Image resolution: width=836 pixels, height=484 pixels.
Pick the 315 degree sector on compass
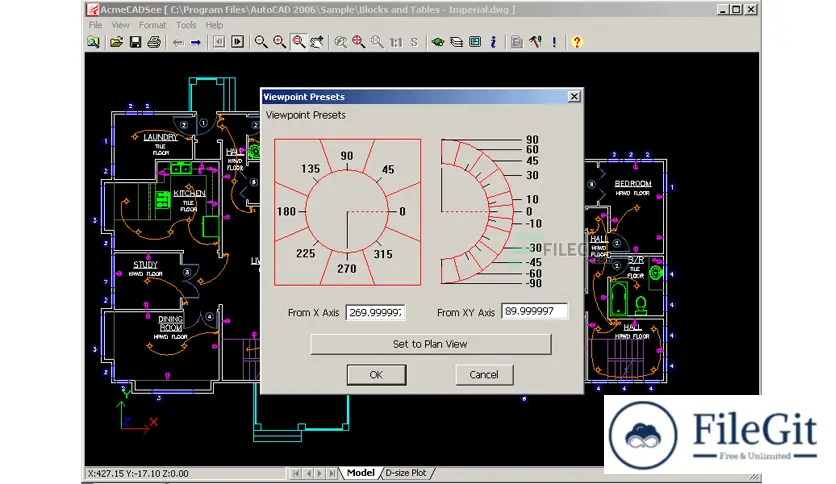pos(383,254)
